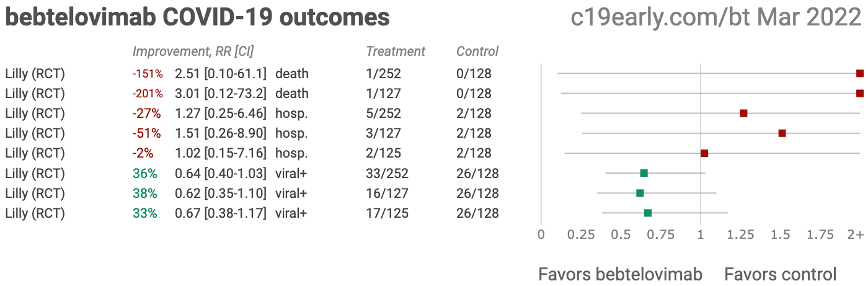The width and height of the screenshot is (868, 286).
Task: Select the -151% improvement value
Action: [147, 74]
